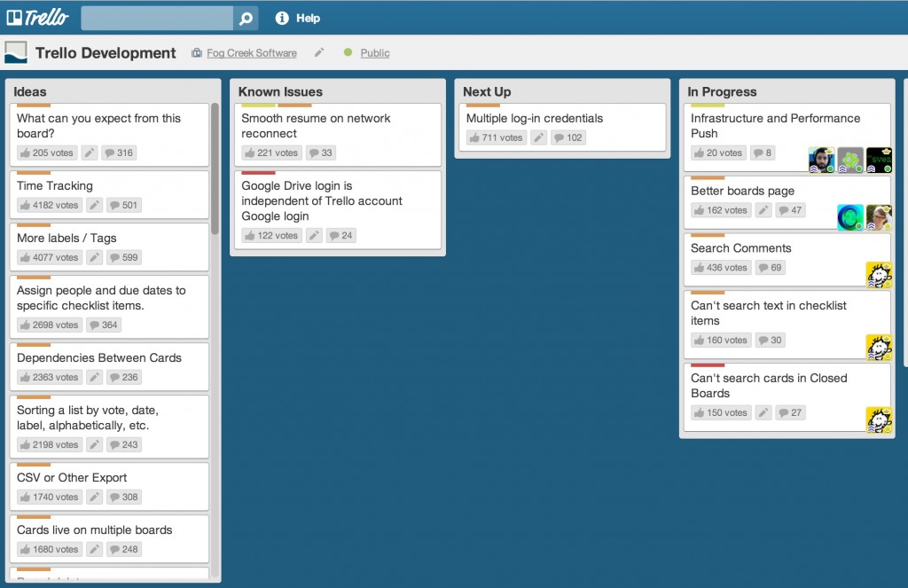Click pencil icon on 'Can't search cards in Closed Boards'
This screenshot has height=588, width=908.
763,412
